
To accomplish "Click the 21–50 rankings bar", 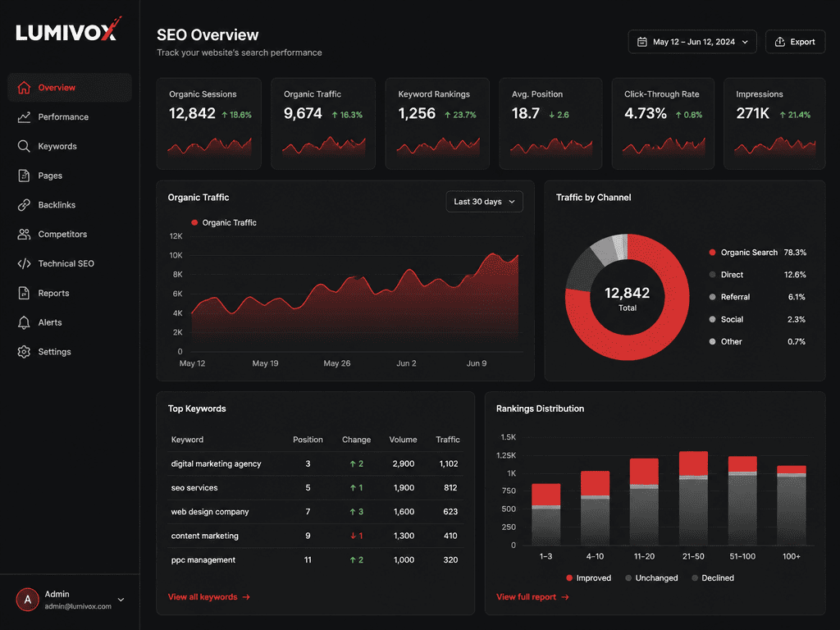I will click(693, 498).
